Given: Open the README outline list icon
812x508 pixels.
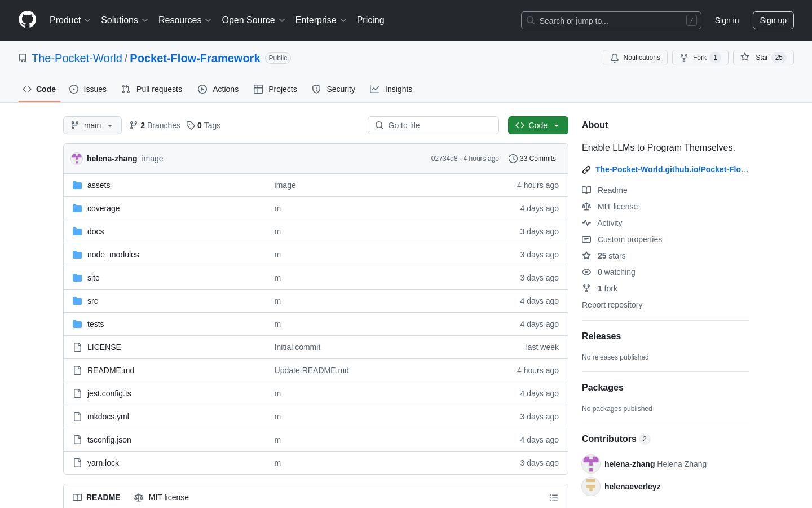Looking at the screenshot, I should click(554, 498).
